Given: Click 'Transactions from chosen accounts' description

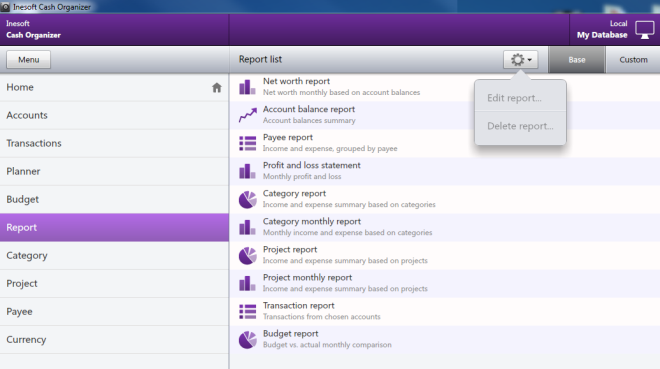Looking at the screenshot, I should click(x=322, y=316).
